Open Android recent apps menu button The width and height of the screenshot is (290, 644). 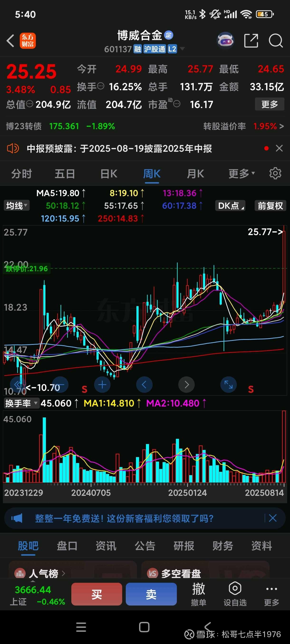(x=81, y=627)
